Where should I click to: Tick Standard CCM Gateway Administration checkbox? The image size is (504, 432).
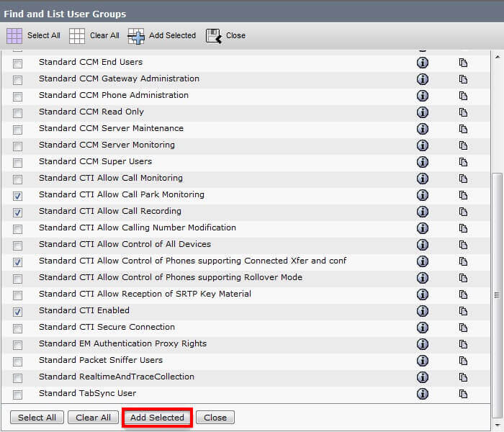(x=18, y=80)
